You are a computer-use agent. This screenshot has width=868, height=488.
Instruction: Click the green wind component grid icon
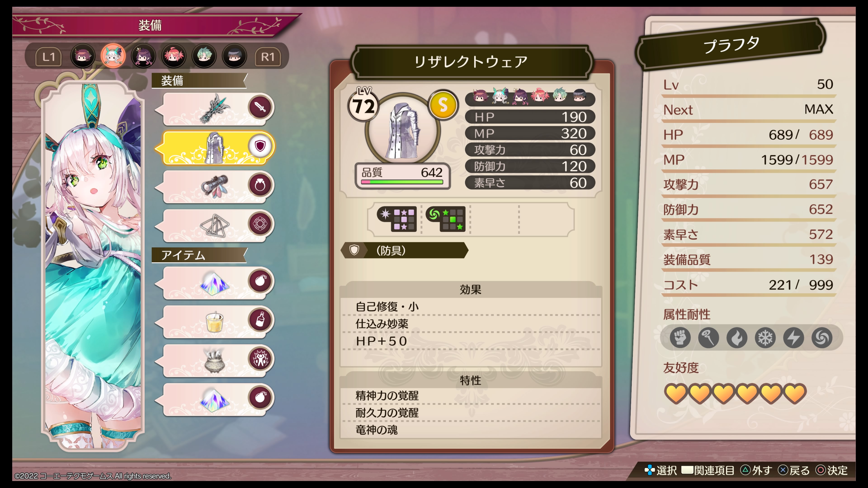[446, 219]
